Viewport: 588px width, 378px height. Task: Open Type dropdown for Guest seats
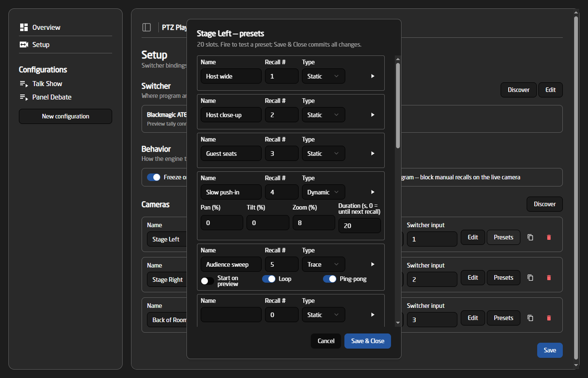click(x=323, y=153)
